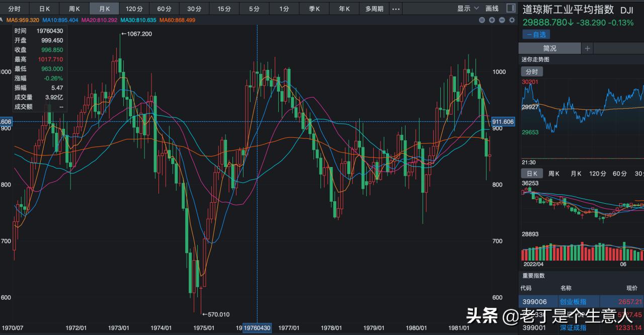Screen dimensions: 644x335
Task: Toggle the right sidebar panel layout icon
Action: point(511,9)
